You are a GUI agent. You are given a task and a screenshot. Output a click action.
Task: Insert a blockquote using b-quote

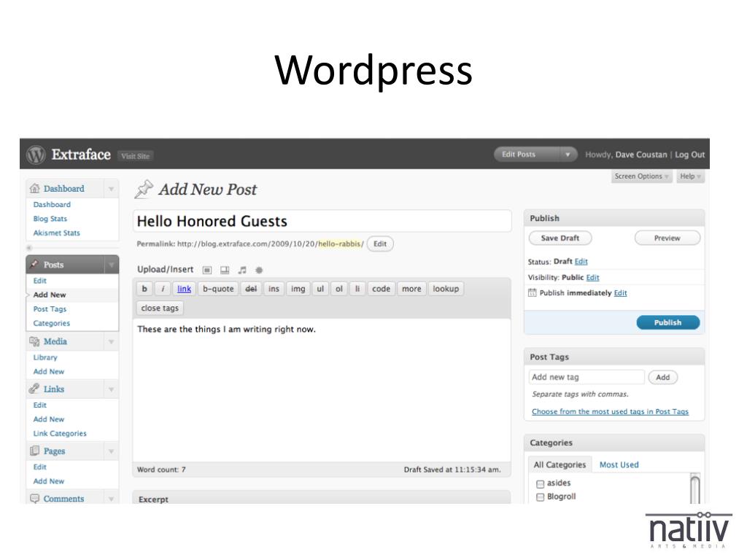coord(218,289)
